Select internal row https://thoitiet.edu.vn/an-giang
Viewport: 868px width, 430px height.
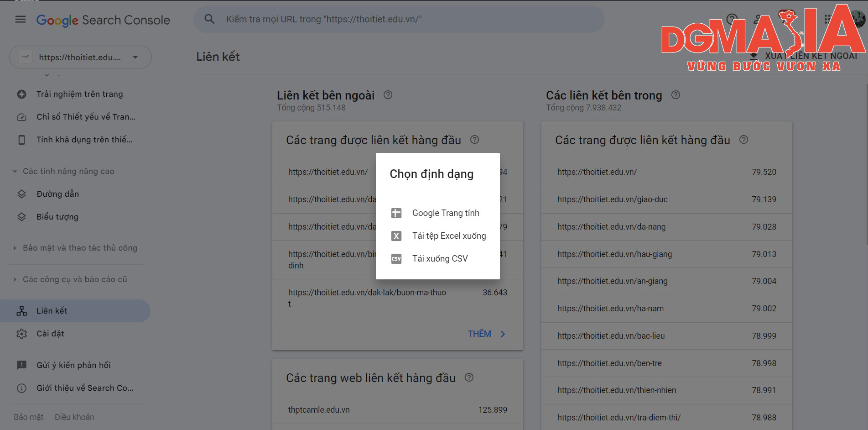(x=667, y=281)
